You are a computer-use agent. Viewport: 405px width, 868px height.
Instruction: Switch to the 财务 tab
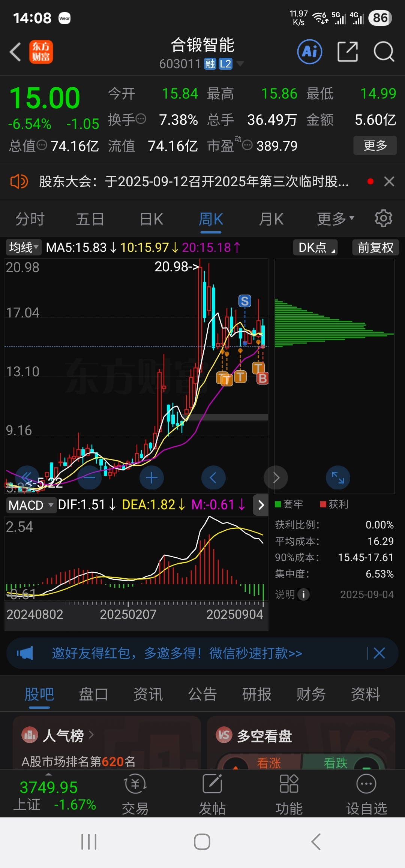[311, 694]
